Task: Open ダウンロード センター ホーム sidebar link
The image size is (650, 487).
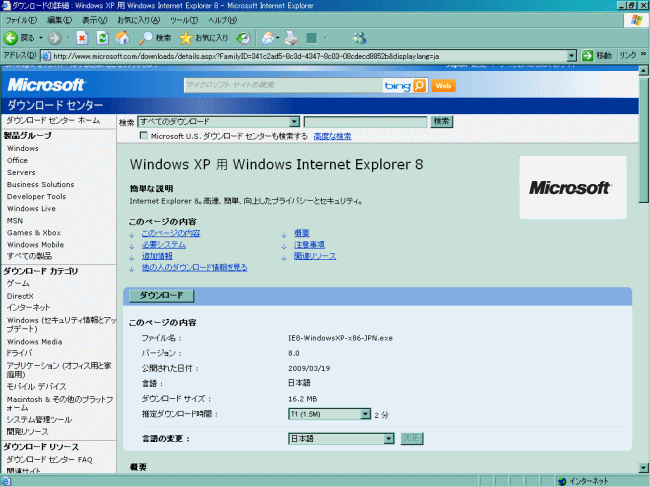Action: [x=53, y=121]
